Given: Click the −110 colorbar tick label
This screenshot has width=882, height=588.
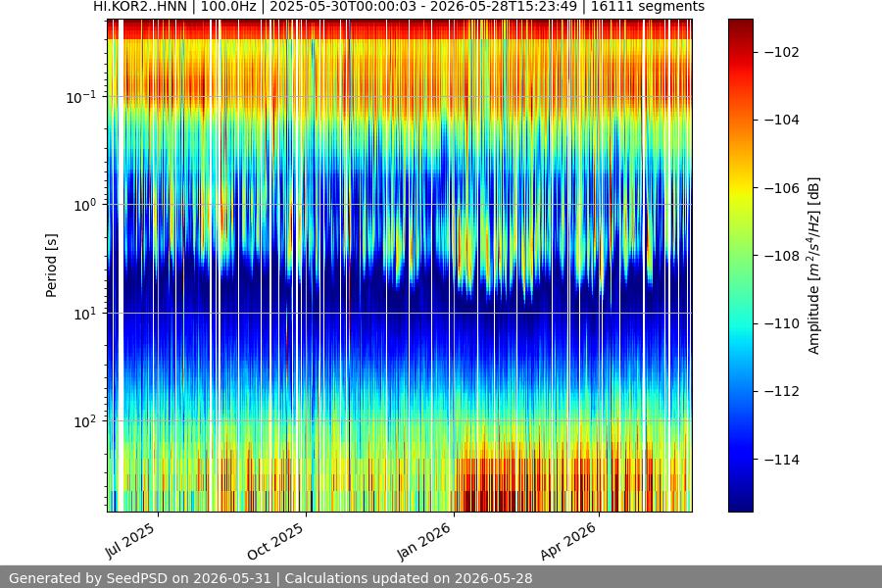Looking at the screenshot, I should [782, 323].
